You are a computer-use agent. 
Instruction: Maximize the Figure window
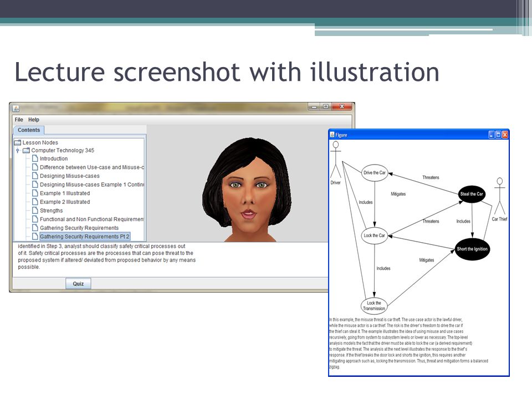click(x=498, y=135)
